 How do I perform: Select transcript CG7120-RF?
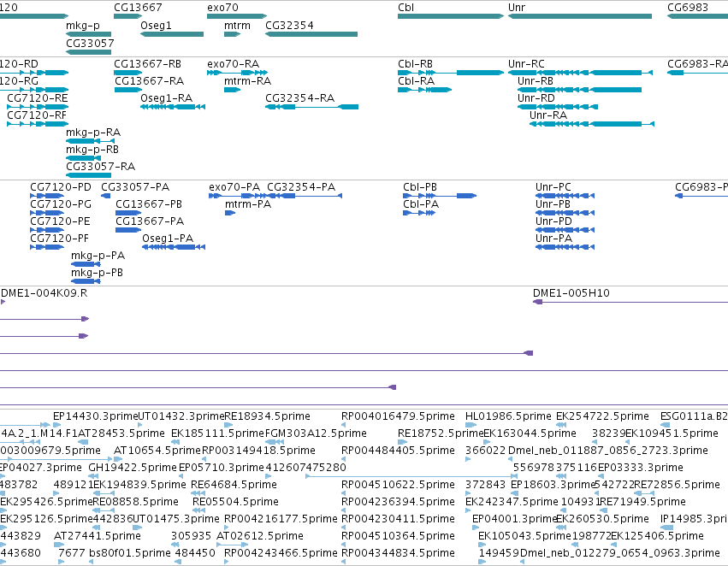coord(37,115)
